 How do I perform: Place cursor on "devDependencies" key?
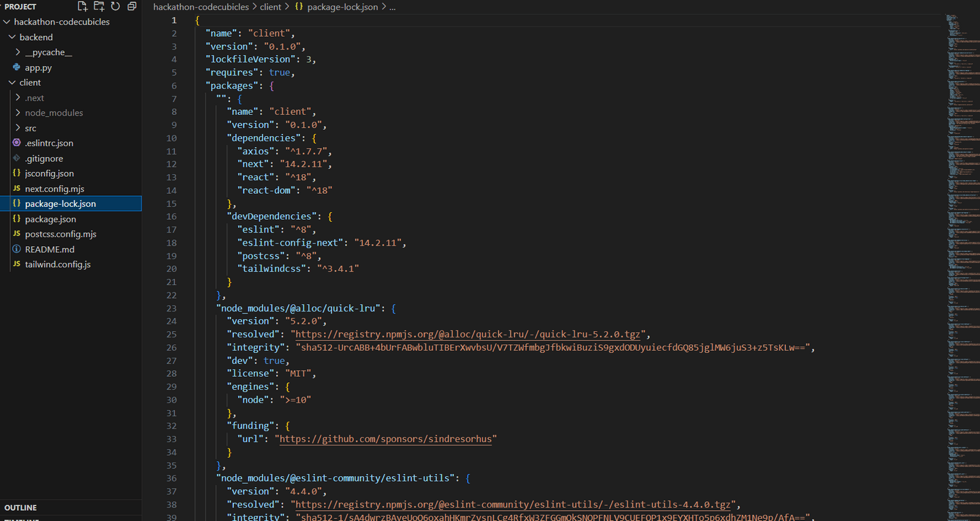pyautogui.click(x=272, y=216)
